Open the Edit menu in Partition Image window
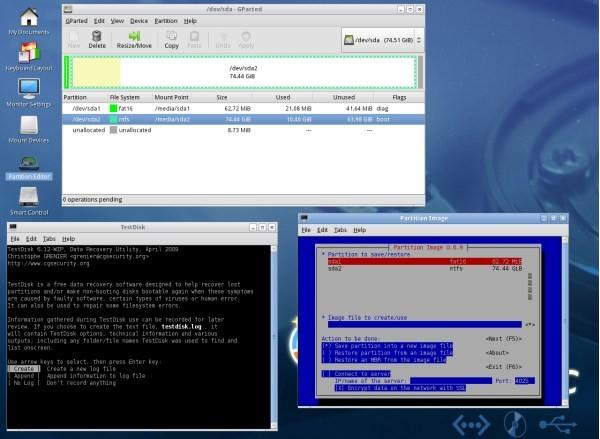The height and width of the screenshot is (439, 600). coord(322,230)
